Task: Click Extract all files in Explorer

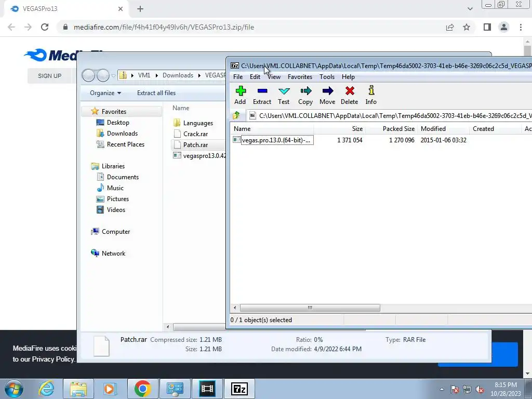Action: click(x=156, y=92)
